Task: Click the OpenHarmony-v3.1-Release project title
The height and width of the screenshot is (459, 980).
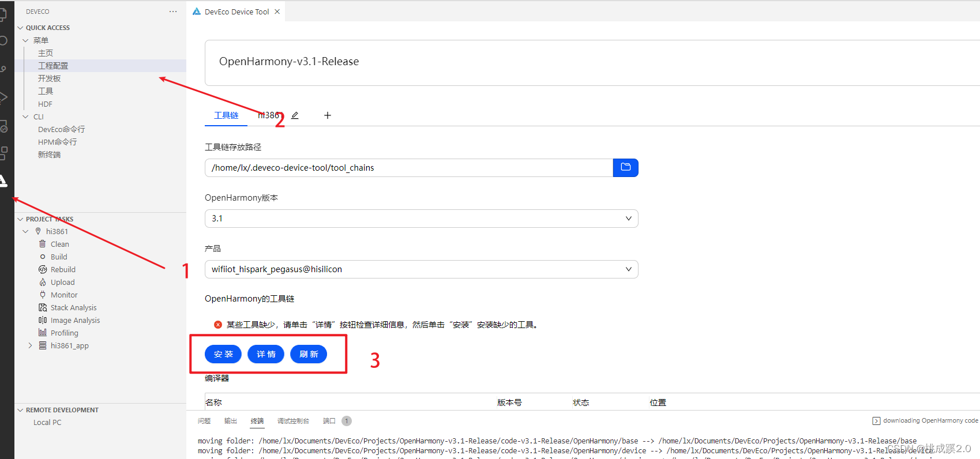Action: (289, 62)
